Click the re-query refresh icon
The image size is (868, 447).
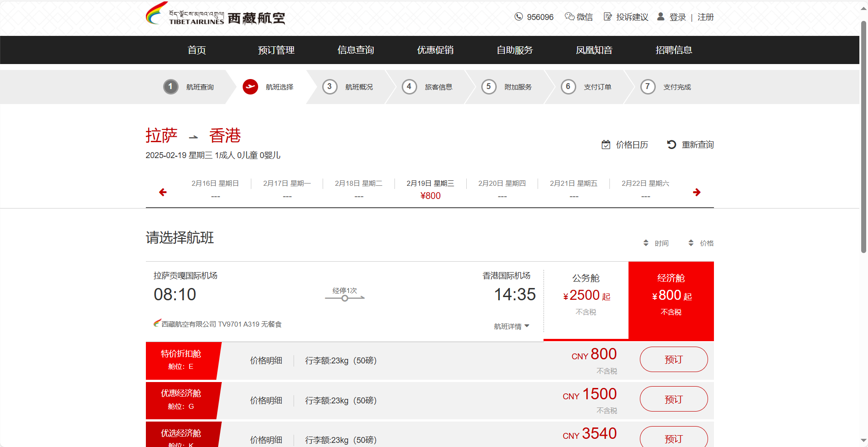coord(671,144)
